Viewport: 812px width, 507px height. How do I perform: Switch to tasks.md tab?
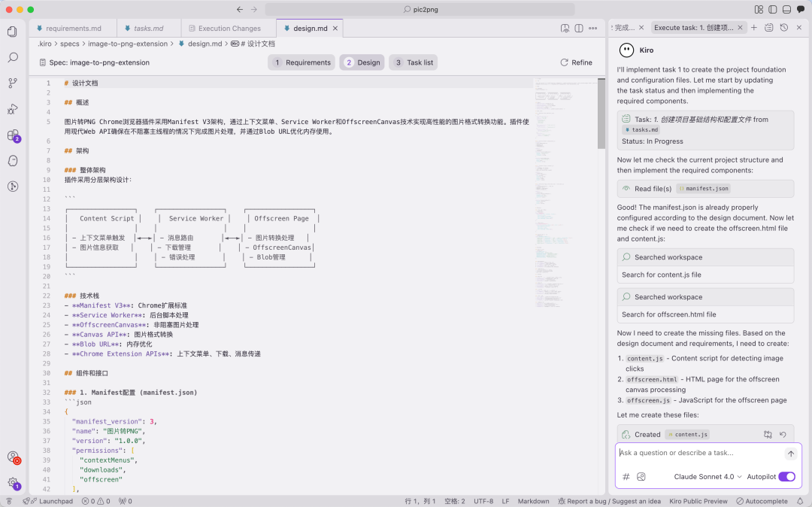point(149,29)
